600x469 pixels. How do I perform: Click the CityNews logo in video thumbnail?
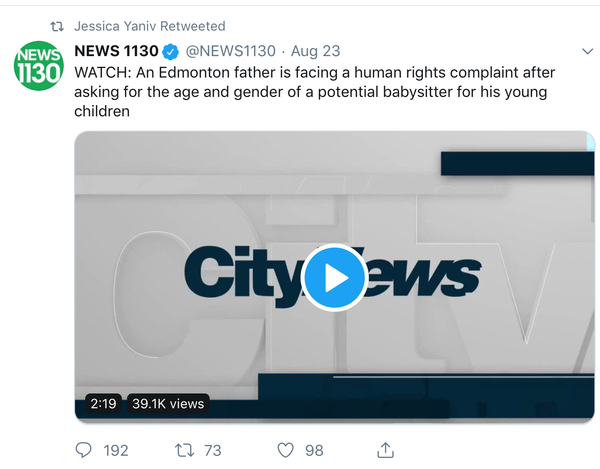(240, 275)
